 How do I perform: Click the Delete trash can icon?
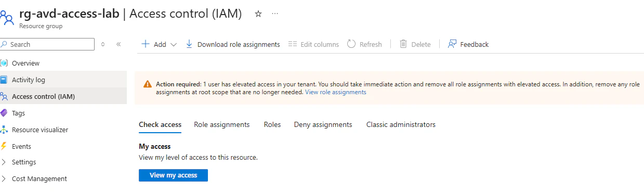click(403, 44)
